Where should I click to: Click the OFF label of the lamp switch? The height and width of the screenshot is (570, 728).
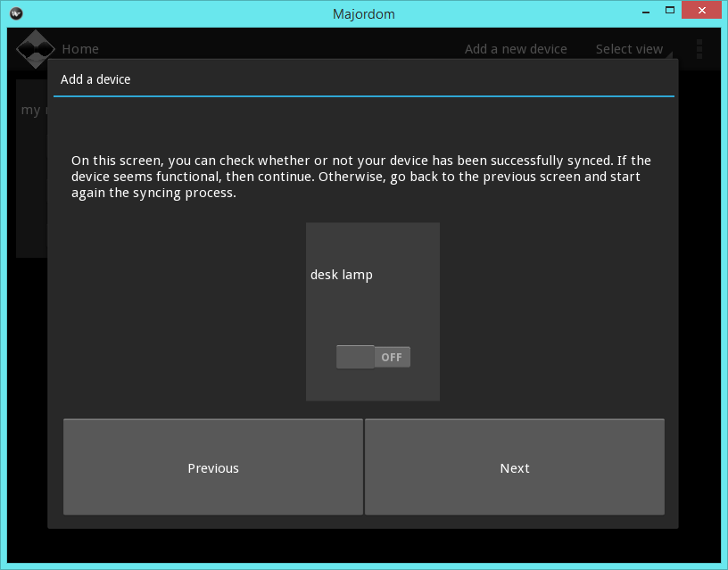[392, 356]
